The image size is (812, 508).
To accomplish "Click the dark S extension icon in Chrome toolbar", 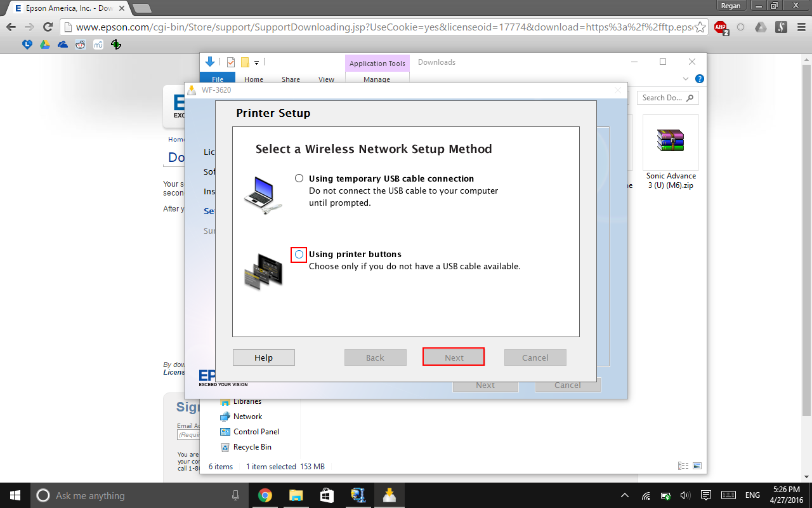I will (782, 27).
